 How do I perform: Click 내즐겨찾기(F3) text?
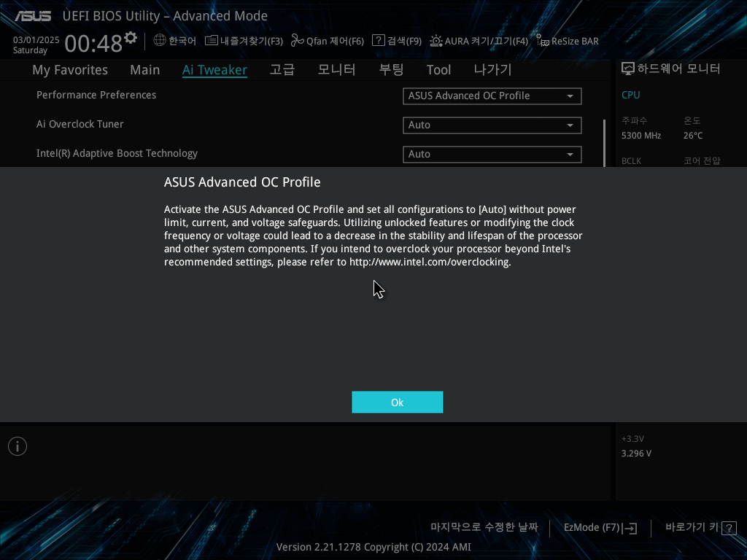click(252, 41)
